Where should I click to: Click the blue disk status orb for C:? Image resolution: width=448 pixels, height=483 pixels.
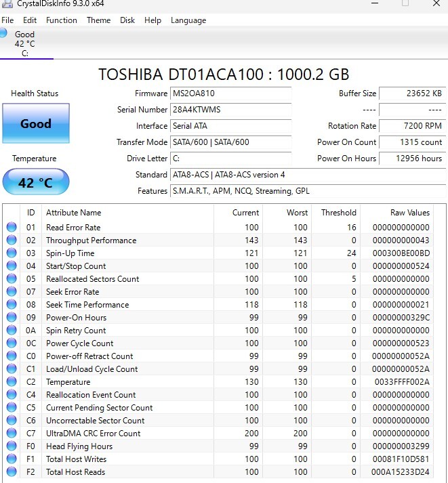tap(3, 33)
